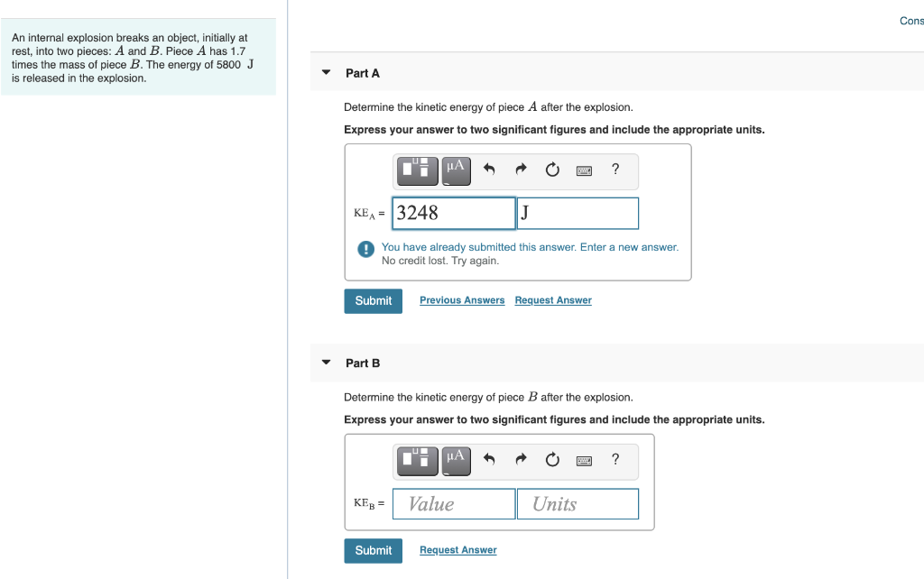Collapse the Part A section
924x579 pixels.
(x=326, y=72)
